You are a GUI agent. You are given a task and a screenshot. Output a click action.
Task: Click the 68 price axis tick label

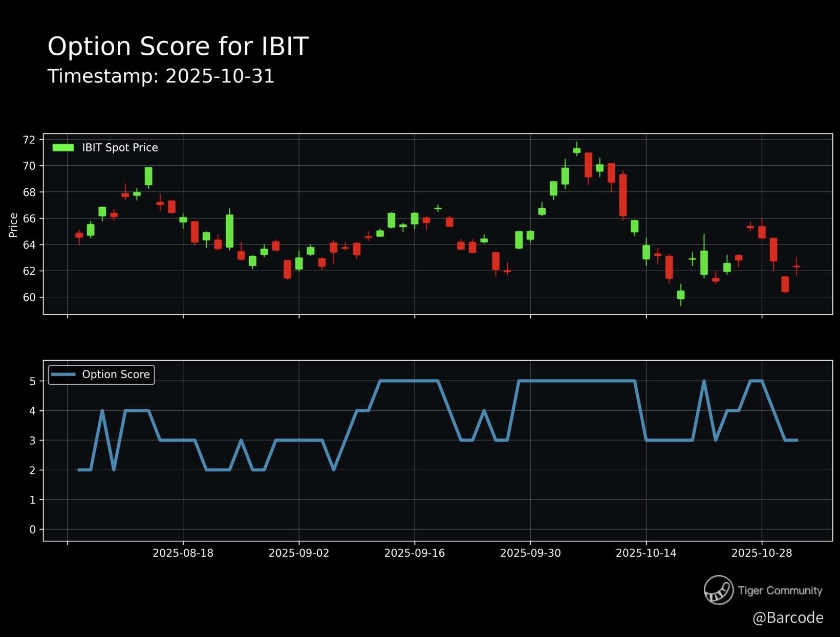point(29,192)
